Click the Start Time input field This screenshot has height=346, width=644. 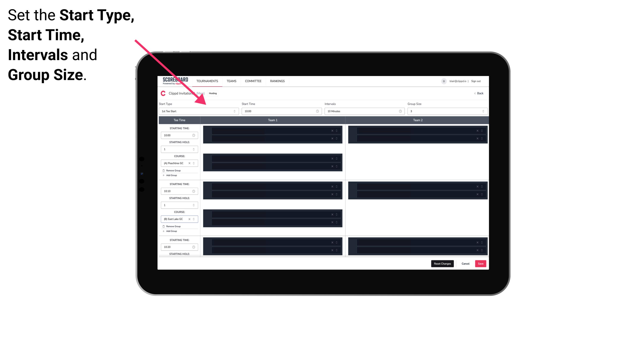pos(281,111)
